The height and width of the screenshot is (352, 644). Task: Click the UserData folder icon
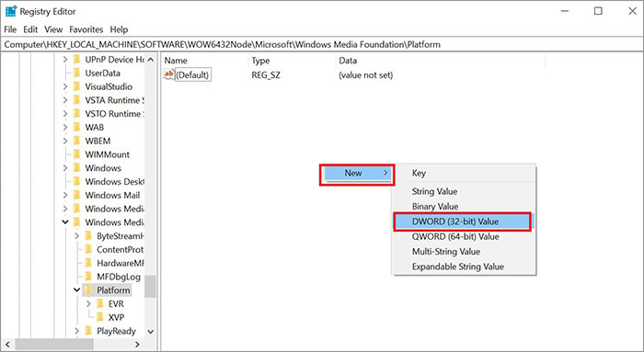[76, 73]
